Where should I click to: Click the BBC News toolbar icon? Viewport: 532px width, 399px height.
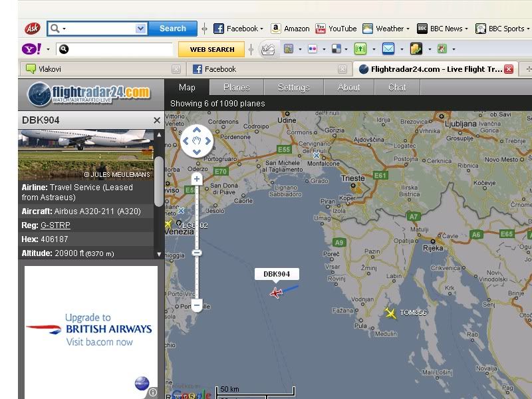click(422, 29)
